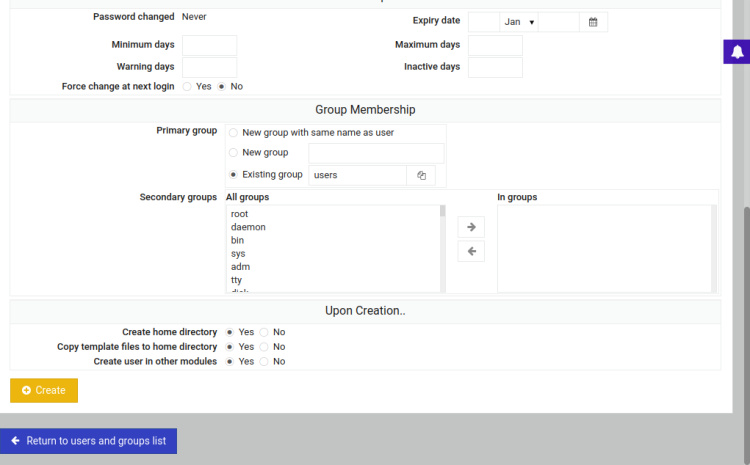The height and width of the screenshot is (465, 750).
Task: Choose New group with same name as user
Action: pos(233,132)
